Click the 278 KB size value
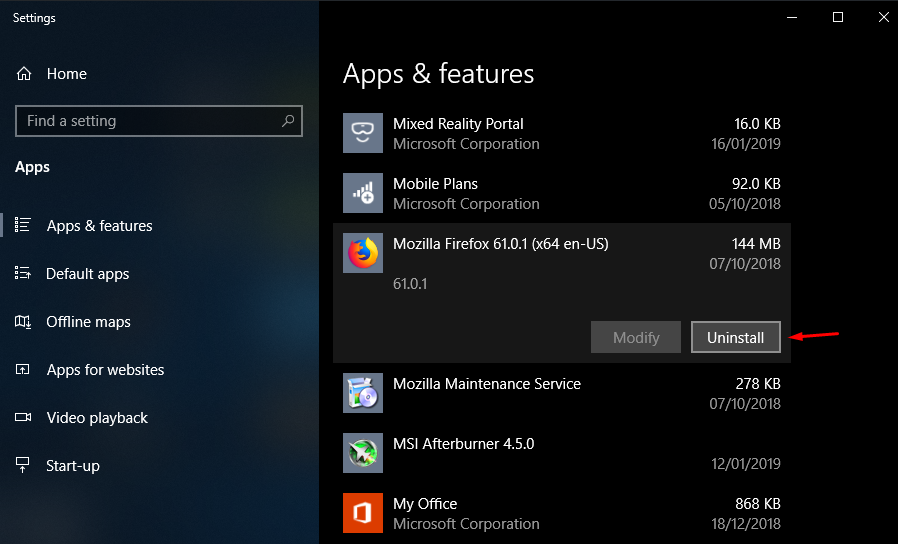898x544 pixels. click(758, 384)
